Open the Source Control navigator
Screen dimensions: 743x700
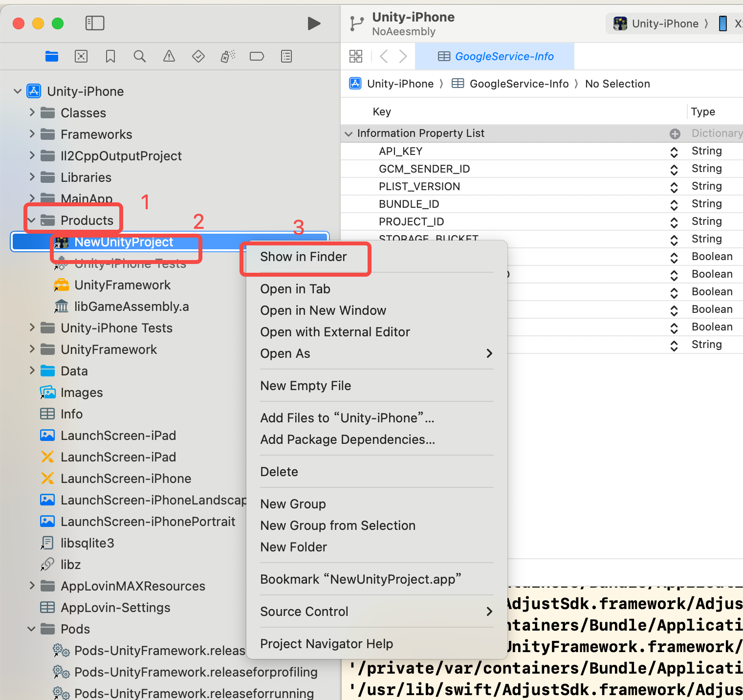(x=81, y=57)
